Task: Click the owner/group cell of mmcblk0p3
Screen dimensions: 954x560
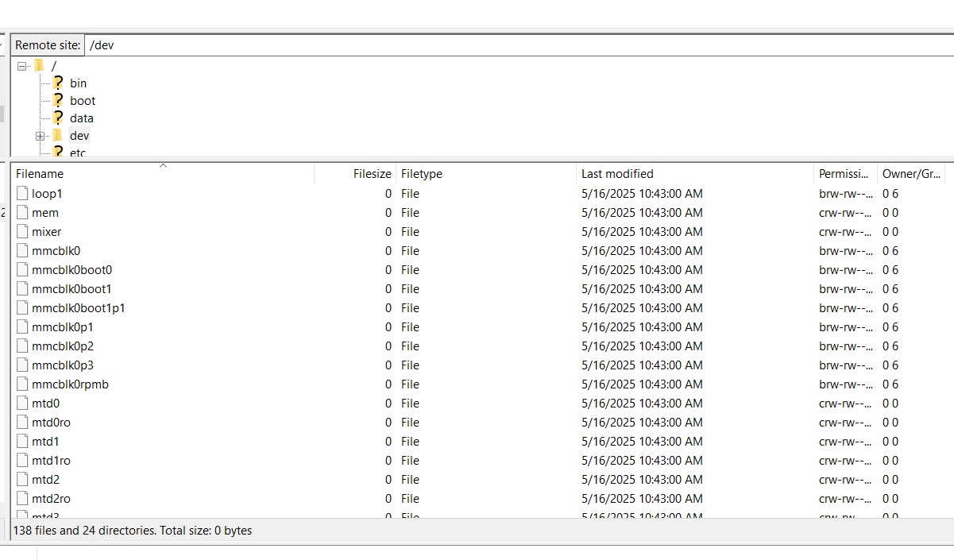Action: 890,365
